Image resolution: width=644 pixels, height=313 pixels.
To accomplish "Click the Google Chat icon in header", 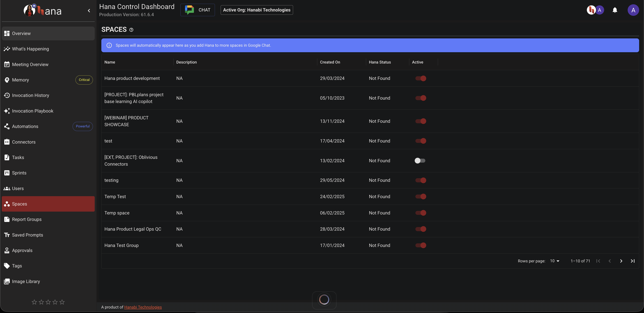I will pos(189,10).
